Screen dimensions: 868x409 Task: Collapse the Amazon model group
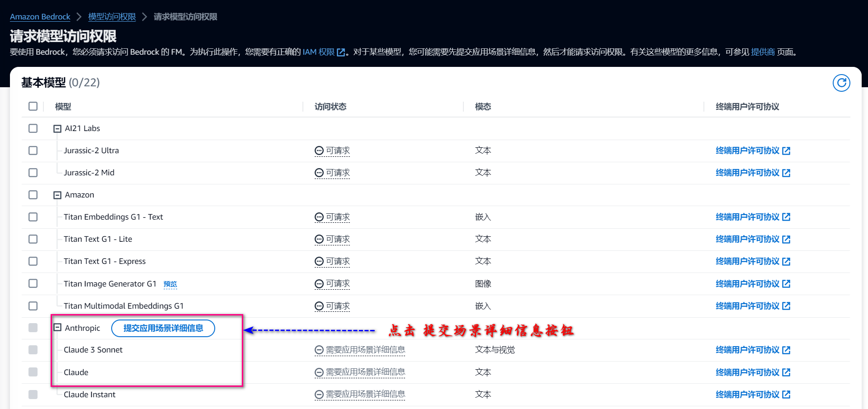coord(57,195)
